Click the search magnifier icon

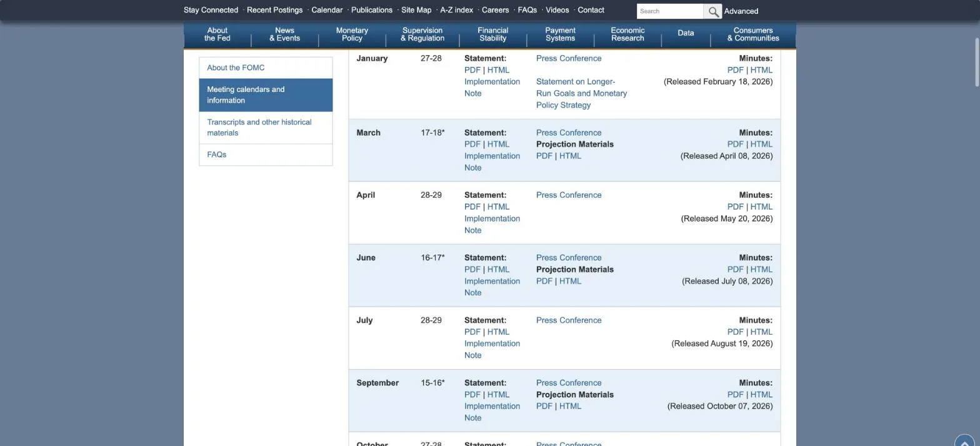click(712, 11)
